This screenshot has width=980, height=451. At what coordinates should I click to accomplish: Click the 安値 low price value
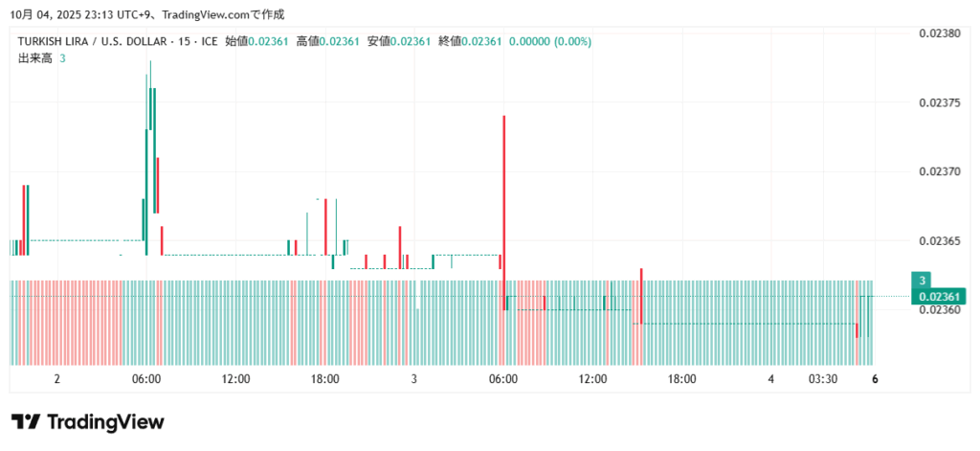[412, 41]
